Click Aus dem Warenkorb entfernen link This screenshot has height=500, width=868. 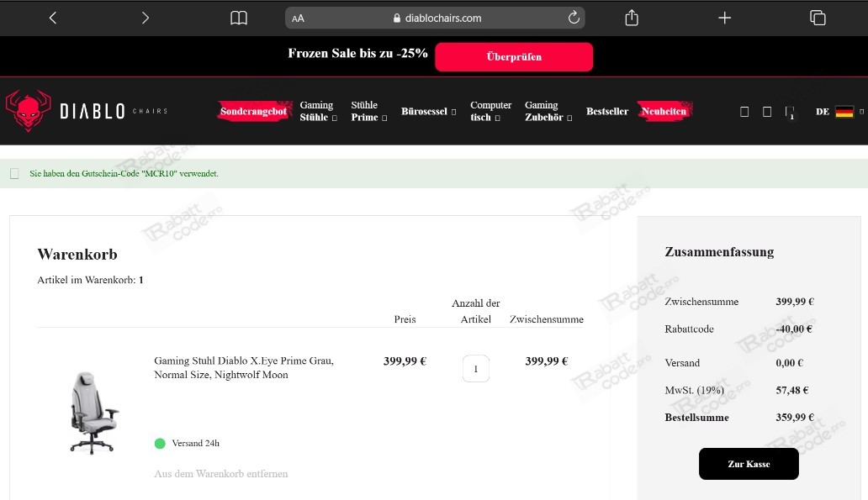click(x=220, y=474)
